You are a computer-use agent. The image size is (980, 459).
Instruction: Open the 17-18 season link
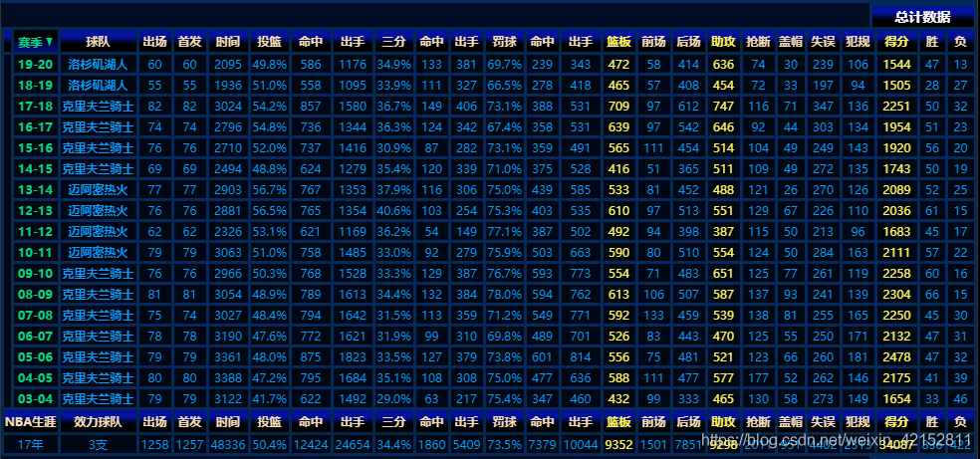[x=36, y=107]
